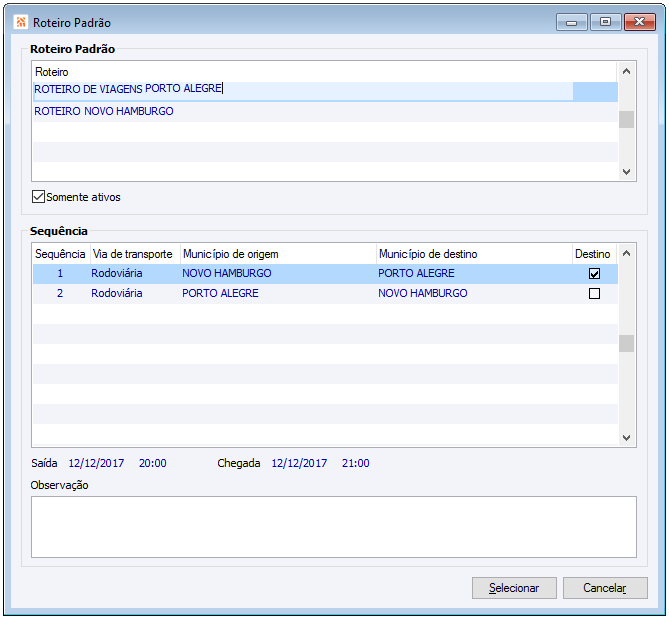Screen dimensions: 669x620
Task: Click the Município de origem column header
Action: 278,254
